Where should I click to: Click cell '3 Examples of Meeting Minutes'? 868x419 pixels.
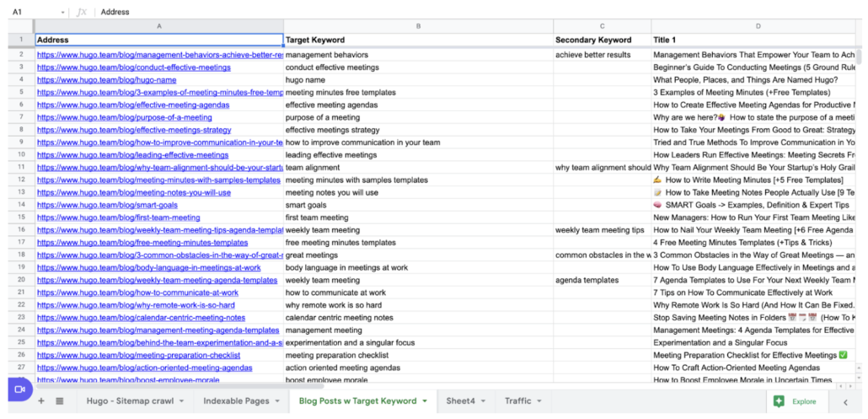[x=754, y=93]
